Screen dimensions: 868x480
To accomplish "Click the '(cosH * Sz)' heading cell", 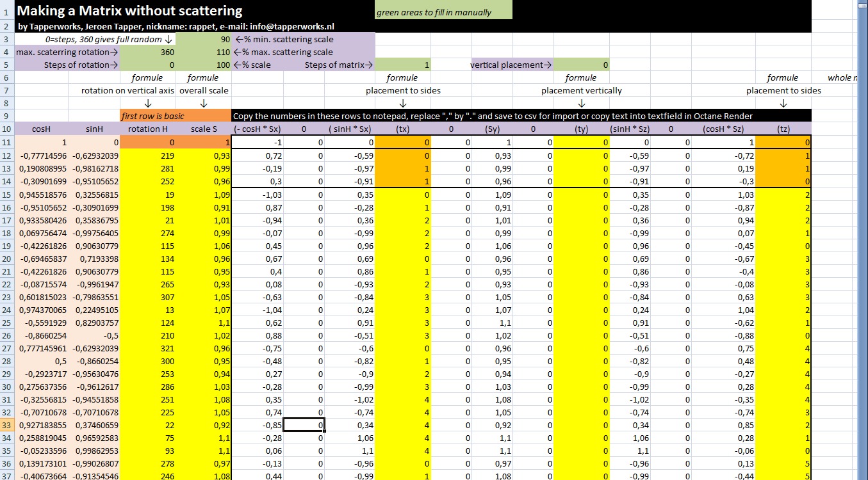I will (x=724, y=129).
